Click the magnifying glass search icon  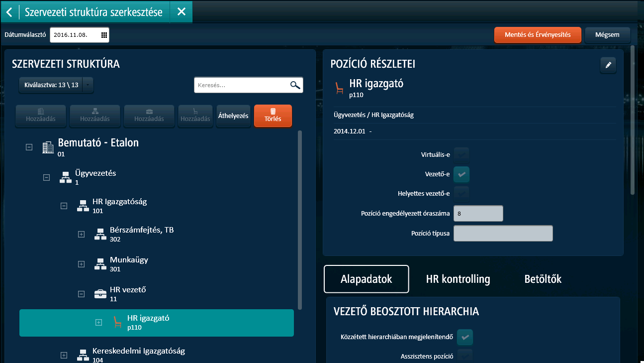click(x=295, y=85)
